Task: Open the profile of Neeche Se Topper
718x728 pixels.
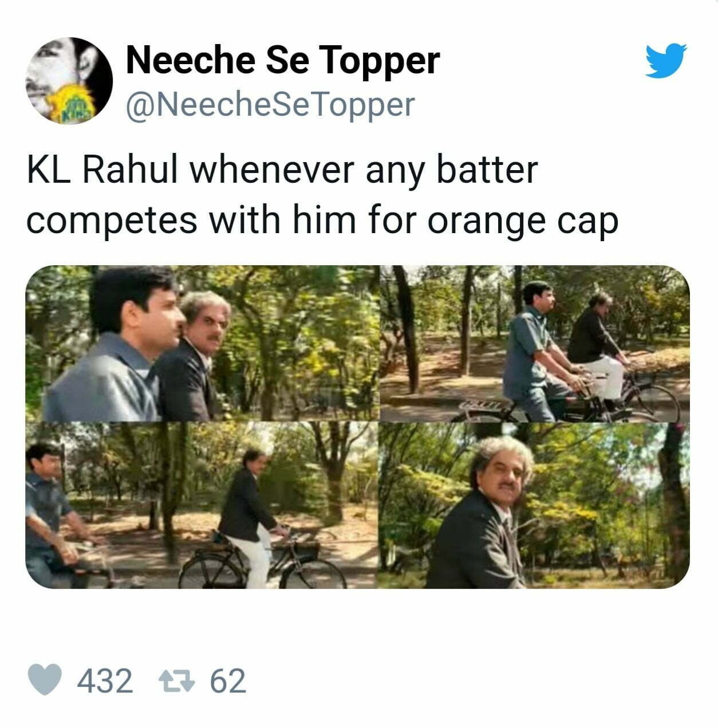Action: tap(282, 62)
